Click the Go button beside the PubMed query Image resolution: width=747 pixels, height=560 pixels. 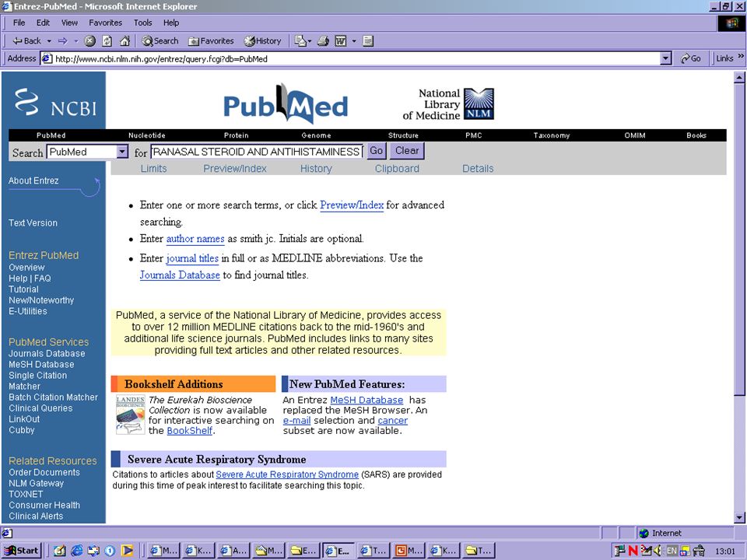click(x=376, y=151)
